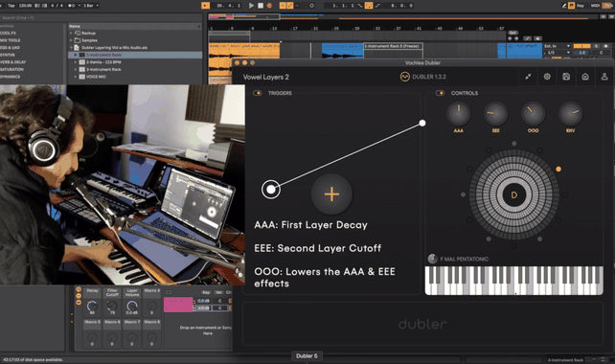Adjust the Layer Volume macro knob
The image size is (615, 364).
pyautogui.click(x=132, y=306)
